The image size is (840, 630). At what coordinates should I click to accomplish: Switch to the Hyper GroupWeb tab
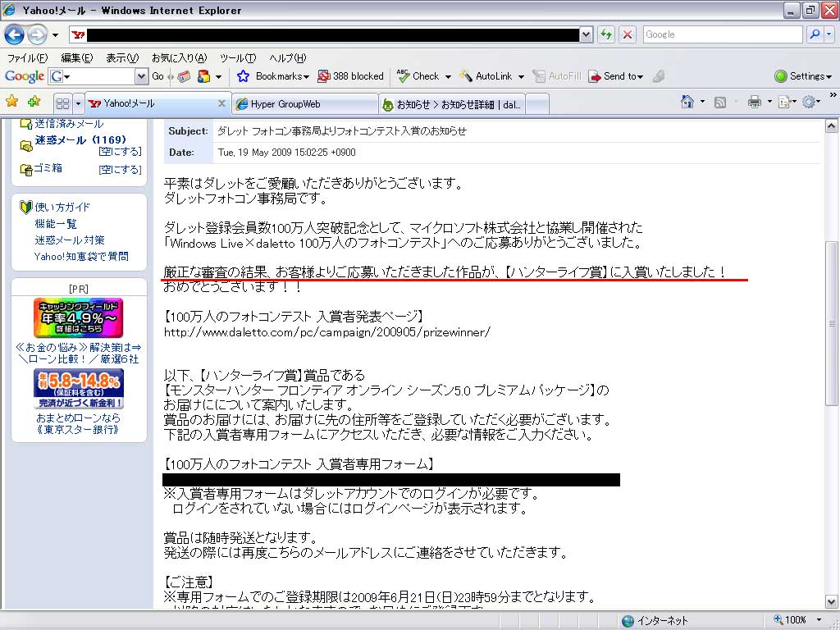point(305,104)
